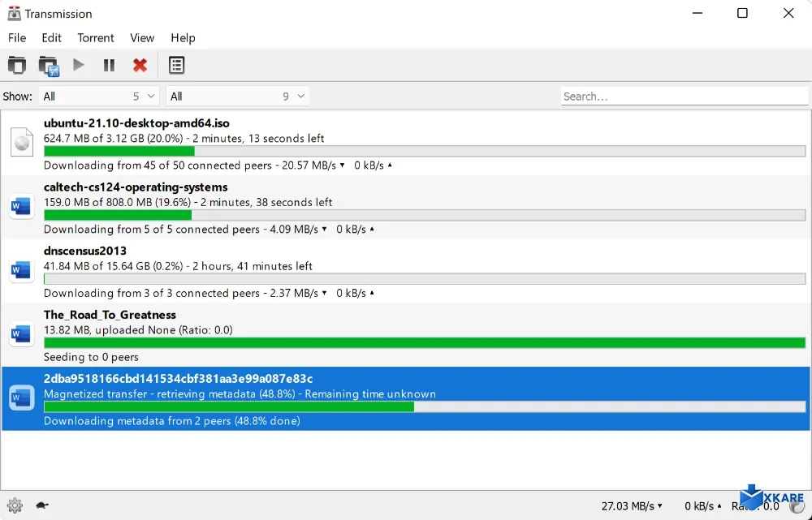812x520 pixels.
Task: Pause the selected torrent using the toolbar pause icon
Action: pos(109,65)
